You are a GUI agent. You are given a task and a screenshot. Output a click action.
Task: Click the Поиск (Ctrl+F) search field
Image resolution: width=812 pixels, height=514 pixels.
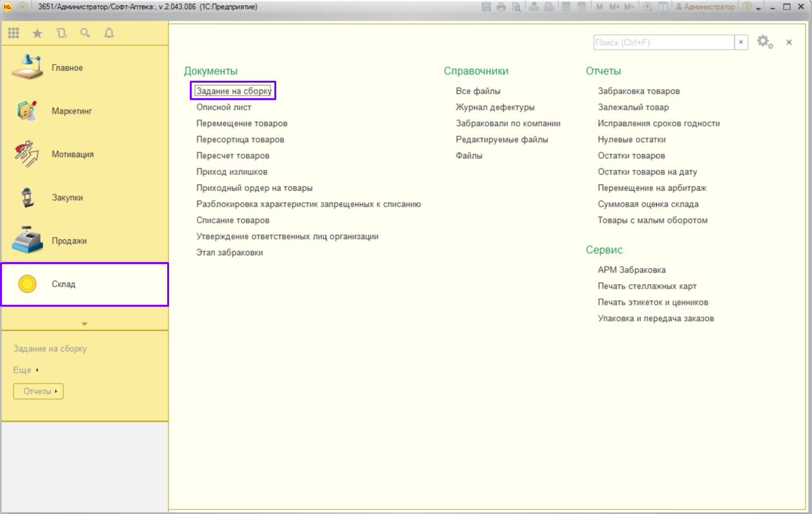click(x=664, y=42)
